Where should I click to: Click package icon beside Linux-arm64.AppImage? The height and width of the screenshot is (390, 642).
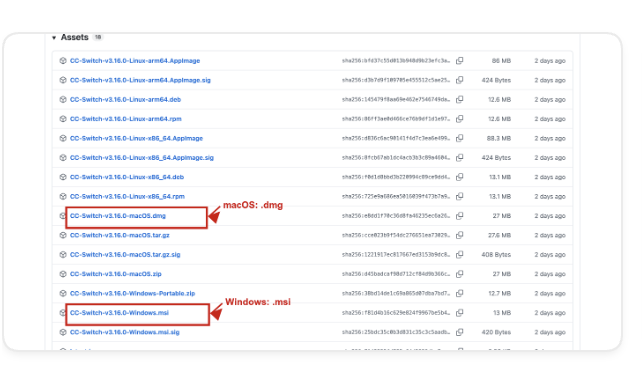point(63,61)
